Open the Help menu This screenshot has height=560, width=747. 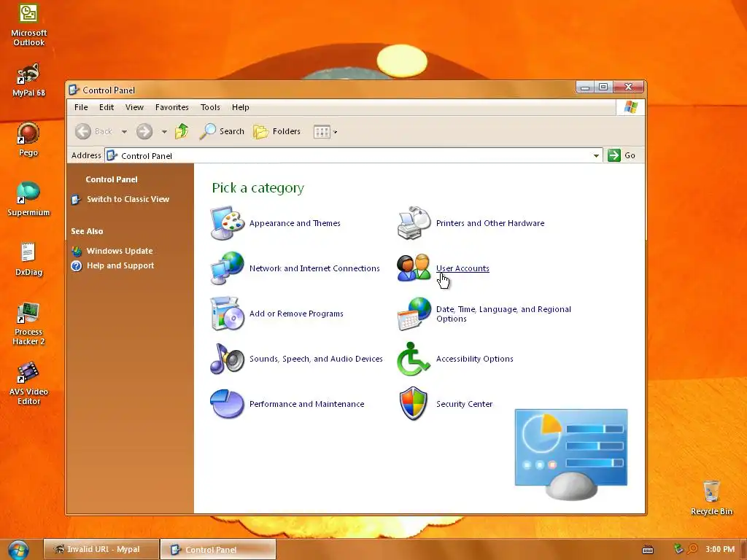click(x=240, y=107)
